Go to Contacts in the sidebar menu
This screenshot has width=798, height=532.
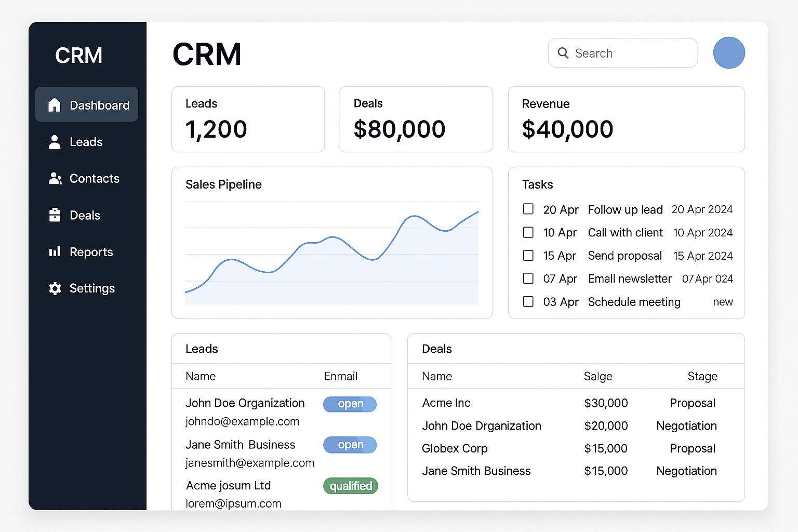pyautogui.click(x=94, y=179)
